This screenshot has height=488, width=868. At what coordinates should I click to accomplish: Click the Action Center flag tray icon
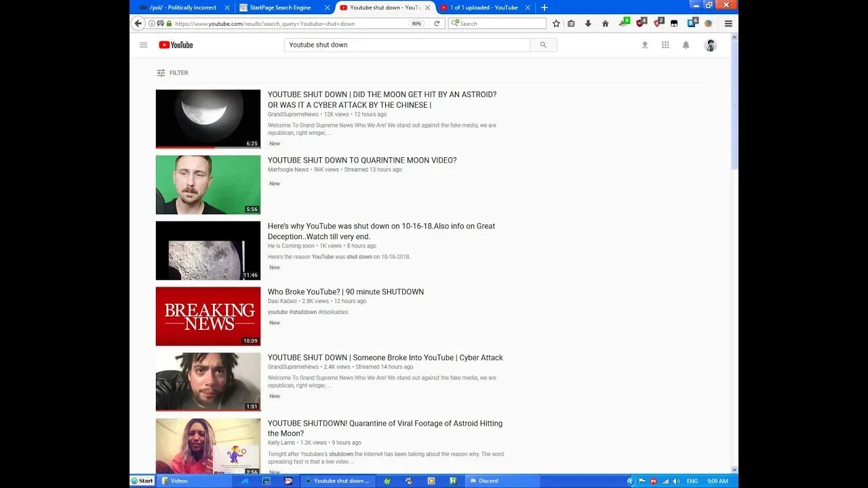(x=642, y=481)
